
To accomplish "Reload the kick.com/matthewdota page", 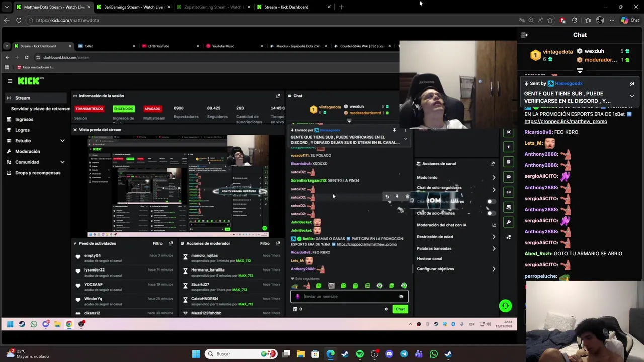I will pyautogui.click(x=19, y=20).
